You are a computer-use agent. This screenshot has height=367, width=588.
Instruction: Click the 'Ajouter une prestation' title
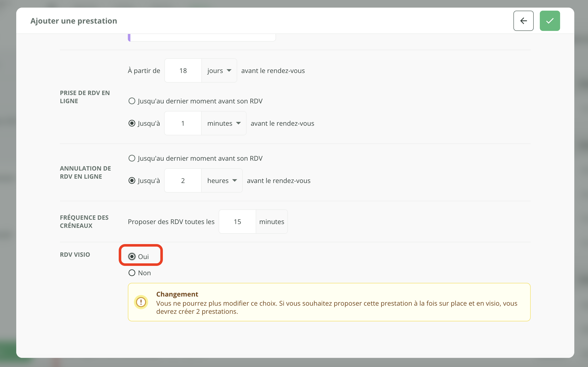74,21
